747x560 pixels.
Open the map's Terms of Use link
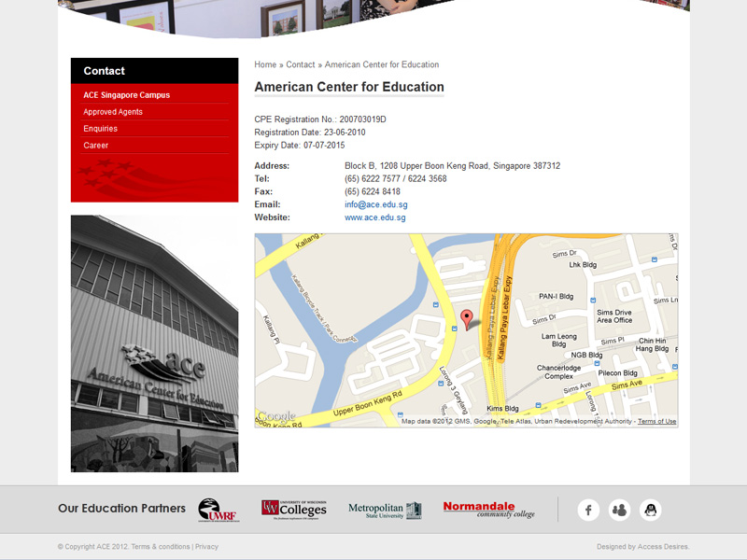point(657,422)
